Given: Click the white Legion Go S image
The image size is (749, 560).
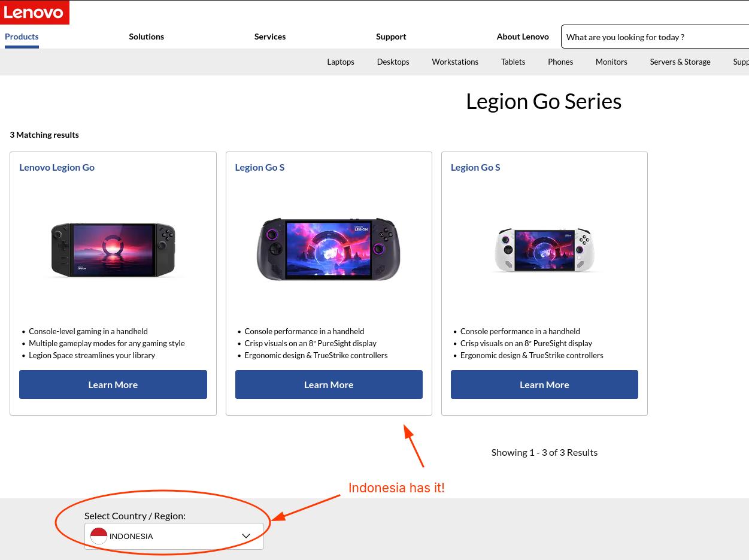Looking at the screenshot, I should pos(544,250).
